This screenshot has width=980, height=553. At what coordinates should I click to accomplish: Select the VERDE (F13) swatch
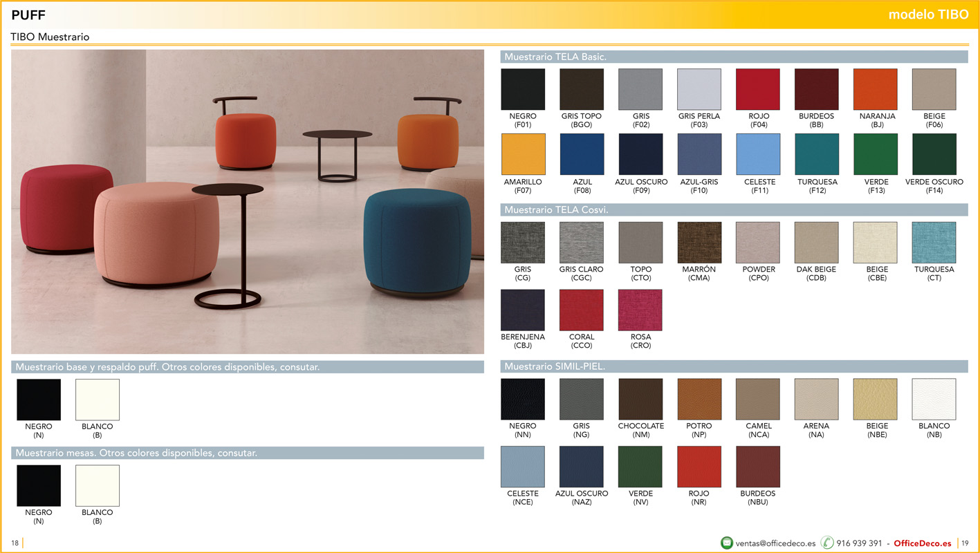pos(876,154)
